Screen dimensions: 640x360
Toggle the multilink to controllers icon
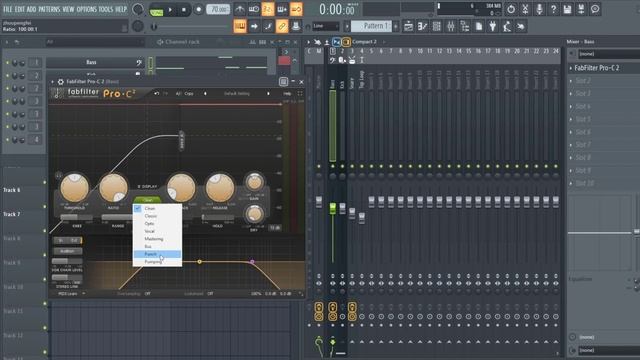(296, 27)
